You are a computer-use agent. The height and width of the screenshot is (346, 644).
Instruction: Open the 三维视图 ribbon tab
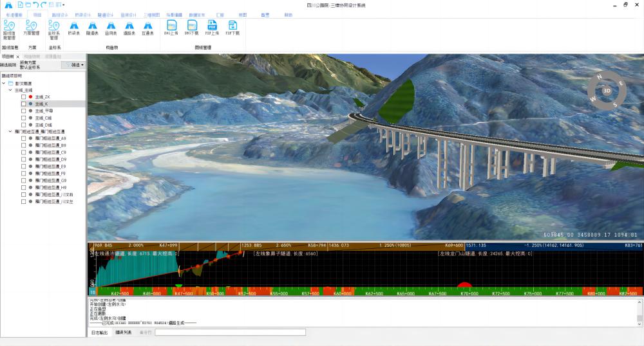151,14
